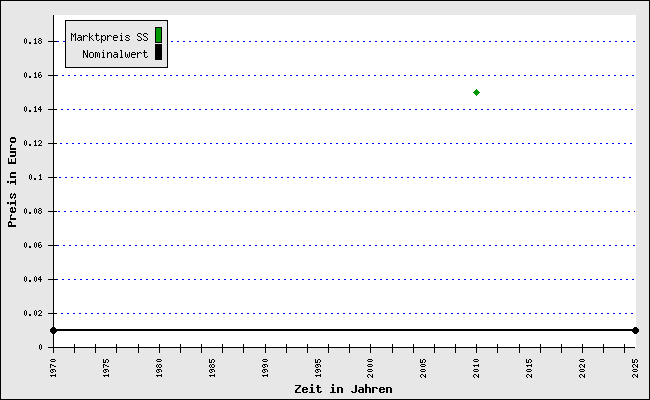
Task: Click the 0.14 y-axis label
Action: [33, 109]
